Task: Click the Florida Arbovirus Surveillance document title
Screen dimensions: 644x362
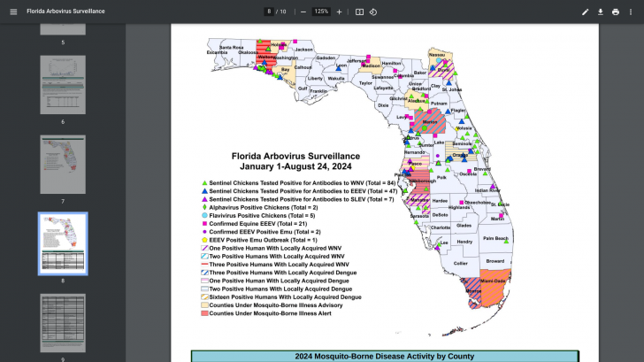Action: [65, 12]
